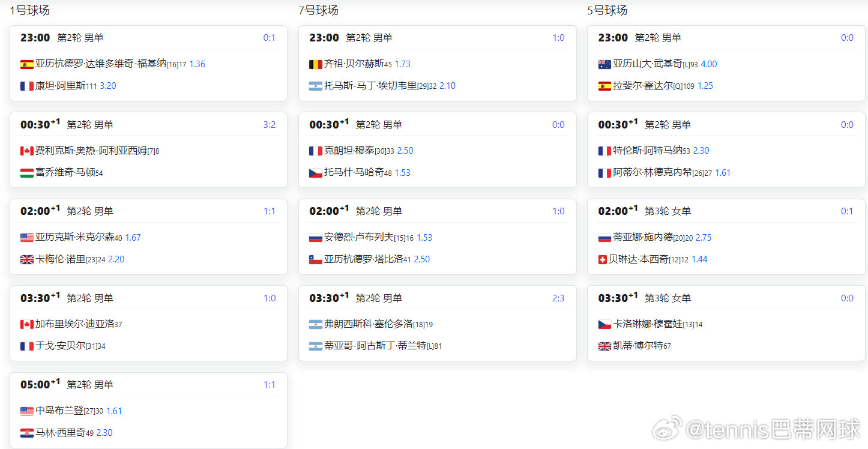Click the 2:3 score in 塞伦多洛 match
Screen dimensions: 868x449
coord(558,298)
